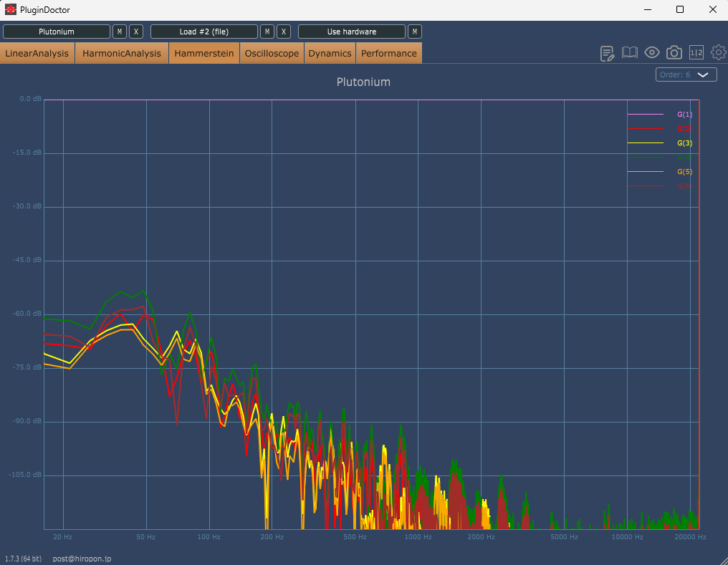Open settings gear icon
The height and width of the screenshot is (565, 728).
pyautogui.click(x=719, y=53)
